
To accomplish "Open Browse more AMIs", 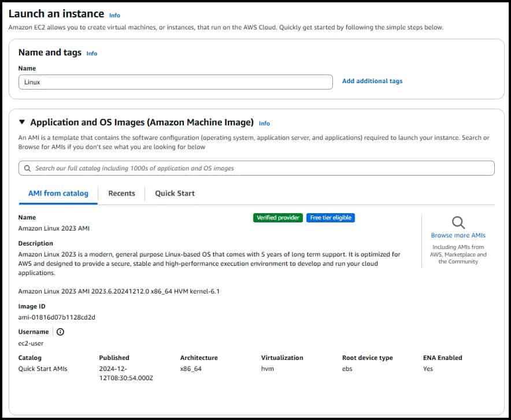I will click(458, 235).
